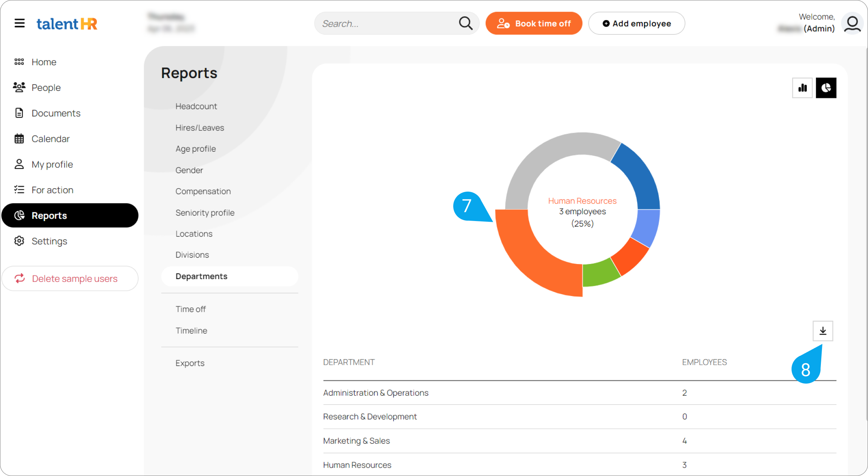Viewport: 868px width, 476px height.
Task: Click the My profile person icon
Action: (19, 164)
